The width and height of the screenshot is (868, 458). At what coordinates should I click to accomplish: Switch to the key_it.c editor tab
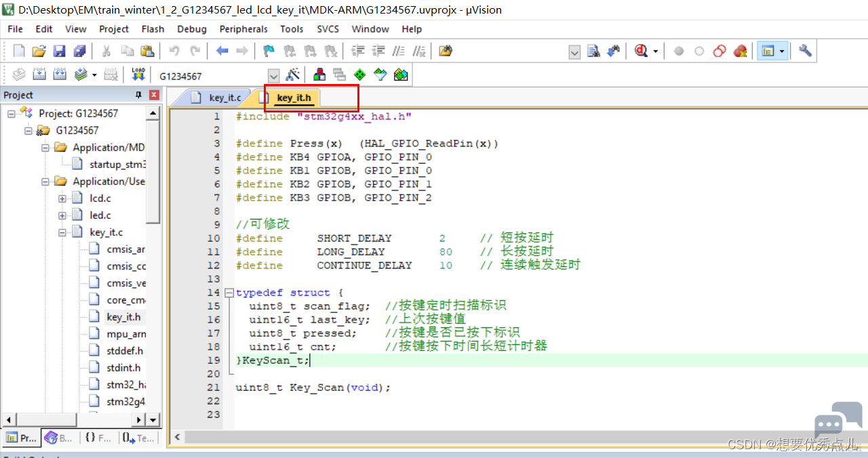pos(224,98)
